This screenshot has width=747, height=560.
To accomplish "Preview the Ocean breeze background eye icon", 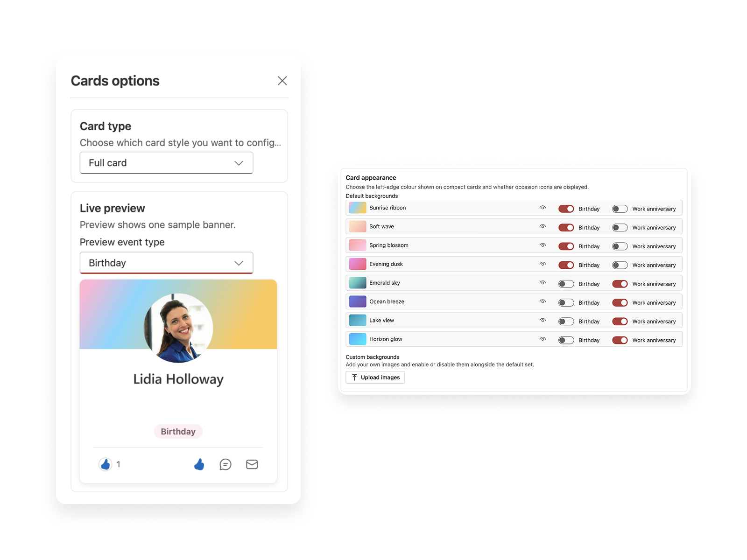I will (x=543, y=301).
